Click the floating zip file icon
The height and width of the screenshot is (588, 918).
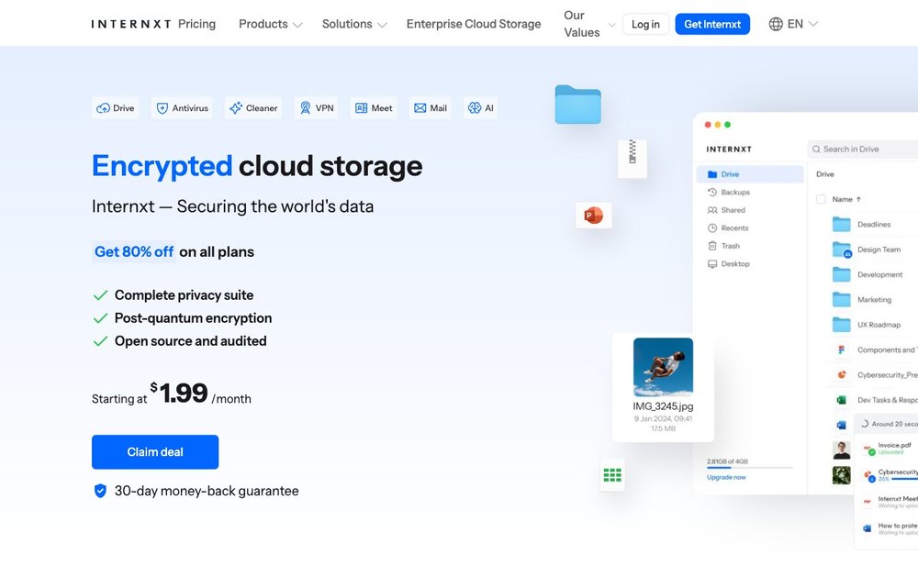coord(633,158)
